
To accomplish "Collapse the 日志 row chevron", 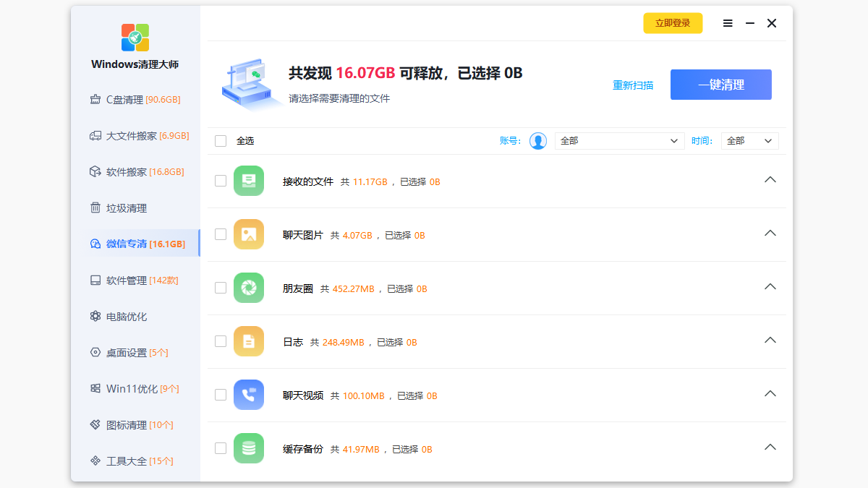I will click(x=770, y=340).
